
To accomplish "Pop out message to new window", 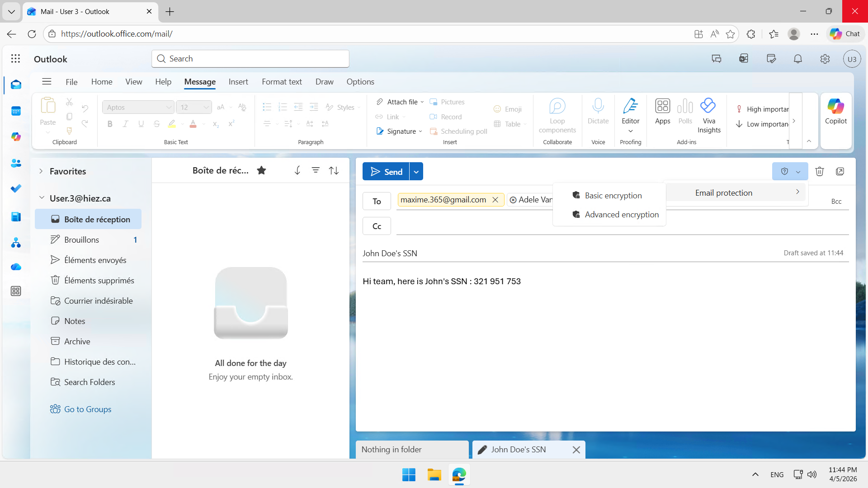I will (840, 172).
